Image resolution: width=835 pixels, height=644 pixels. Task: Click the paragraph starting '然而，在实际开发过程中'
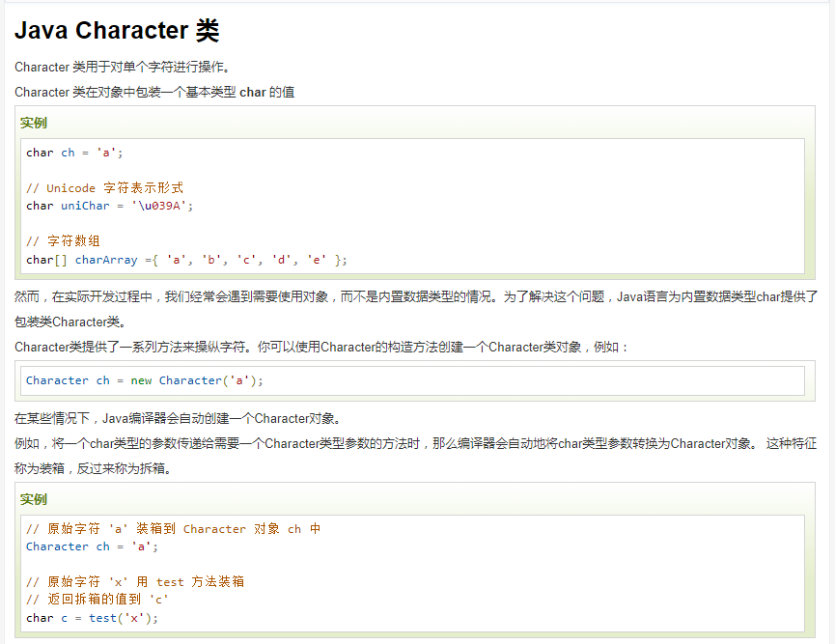[416, 296]
